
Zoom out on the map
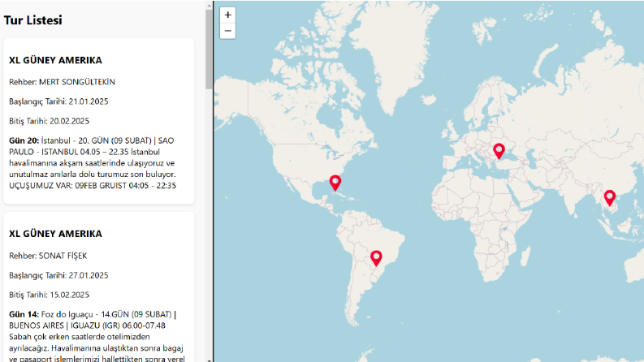pos(227,31)
